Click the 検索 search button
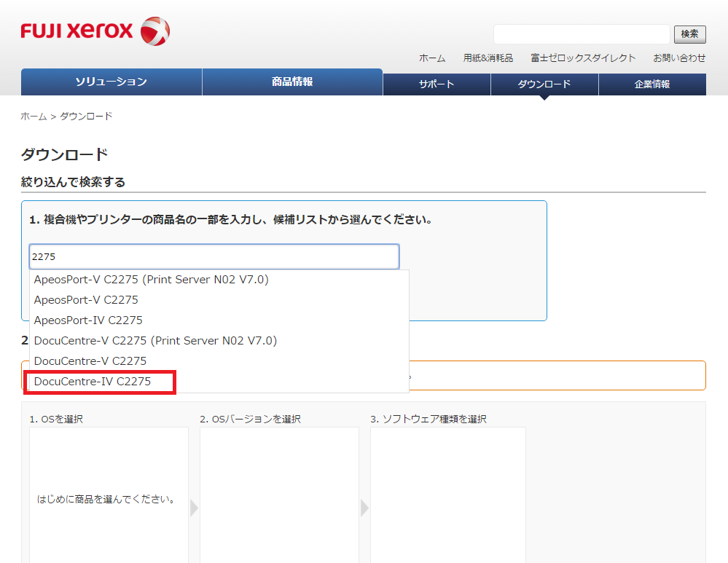728x563 pixels. (689, 34)
